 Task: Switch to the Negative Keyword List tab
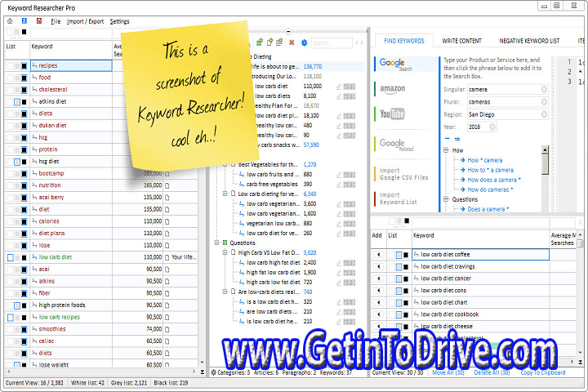529,41
